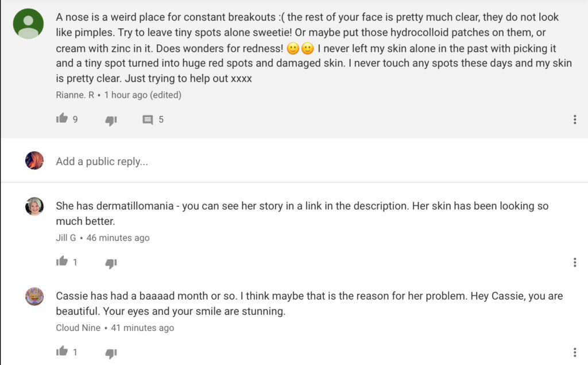
Task: Click the '46 minutes ago' timestamp
Action: pos(118,238)
